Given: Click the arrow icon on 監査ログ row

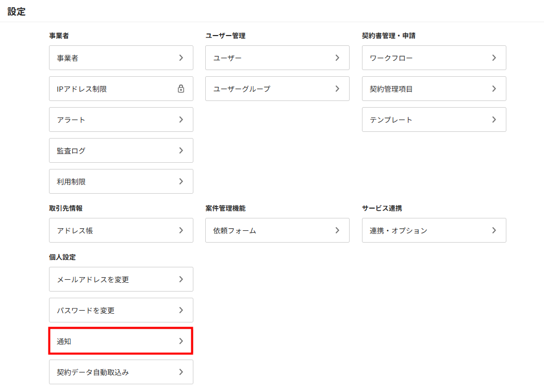Looking at the screenshot, I should tap(181, 150).
